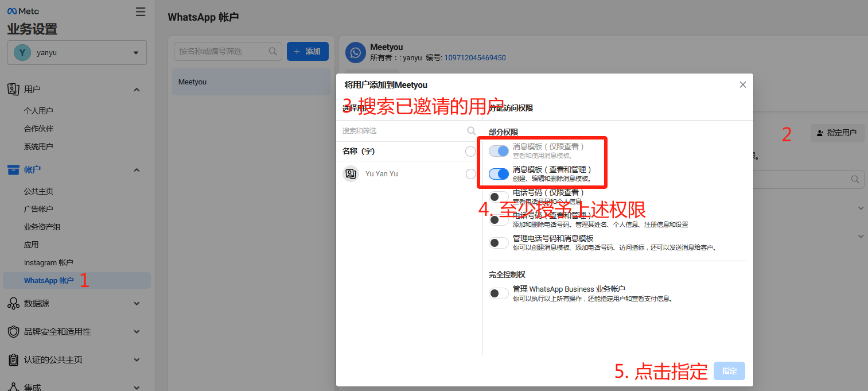
Task: Expand the 品牌安全和适用性 section
Action: [137, 331]
